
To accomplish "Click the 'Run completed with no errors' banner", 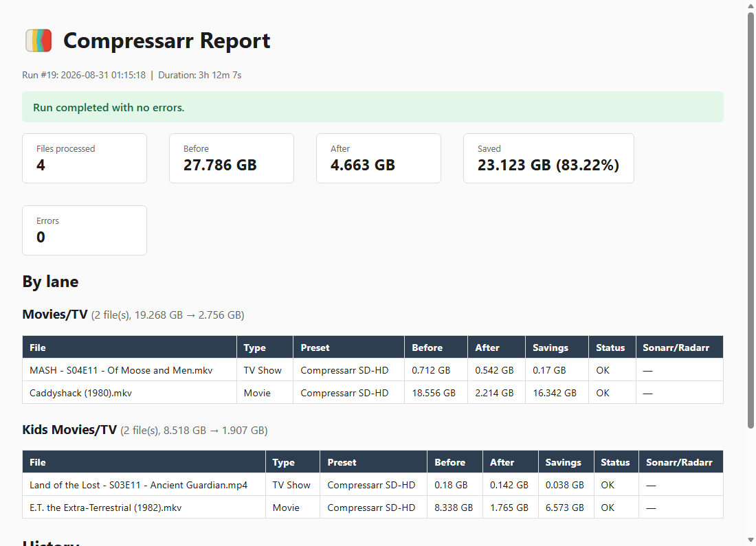I will tap(373, 107).
